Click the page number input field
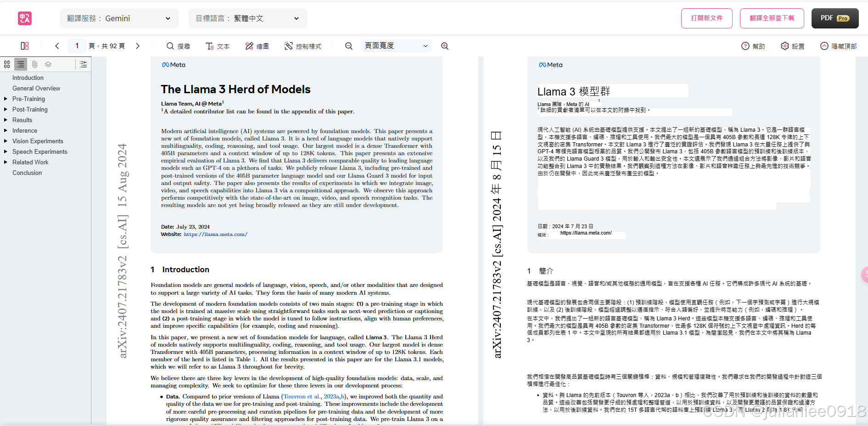The image size is (868, 426). (77, 46)
